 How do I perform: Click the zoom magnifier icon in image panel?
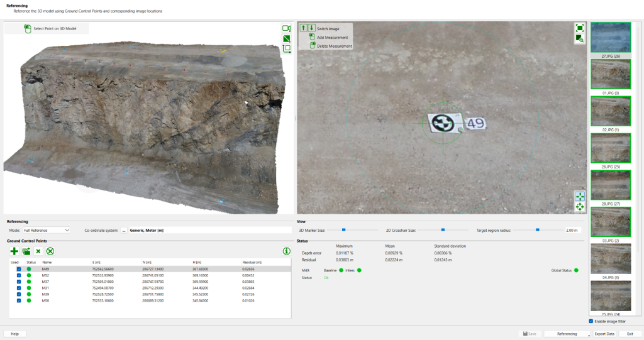[579, 39]
